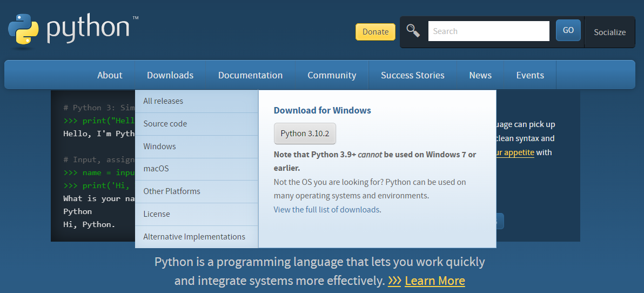Viewport: 644px width, 293px height.
Task: Open the Events menu
Action: pos(530,75)
